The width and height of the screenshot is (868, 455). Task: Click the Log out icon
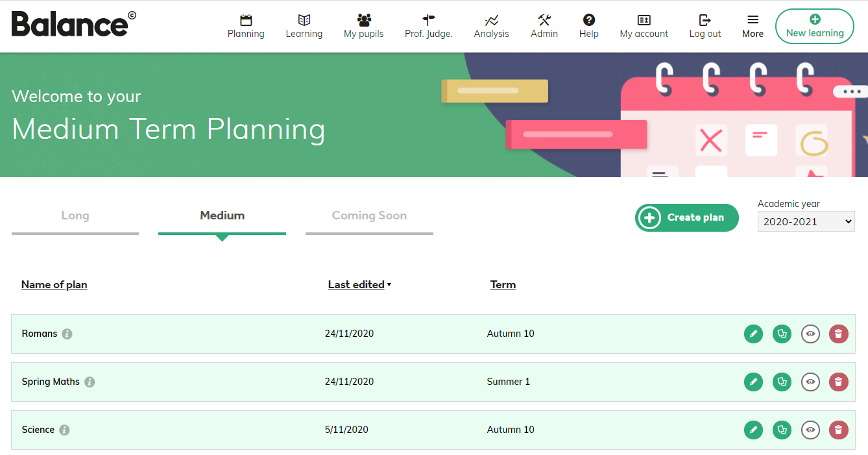point(705,20)
